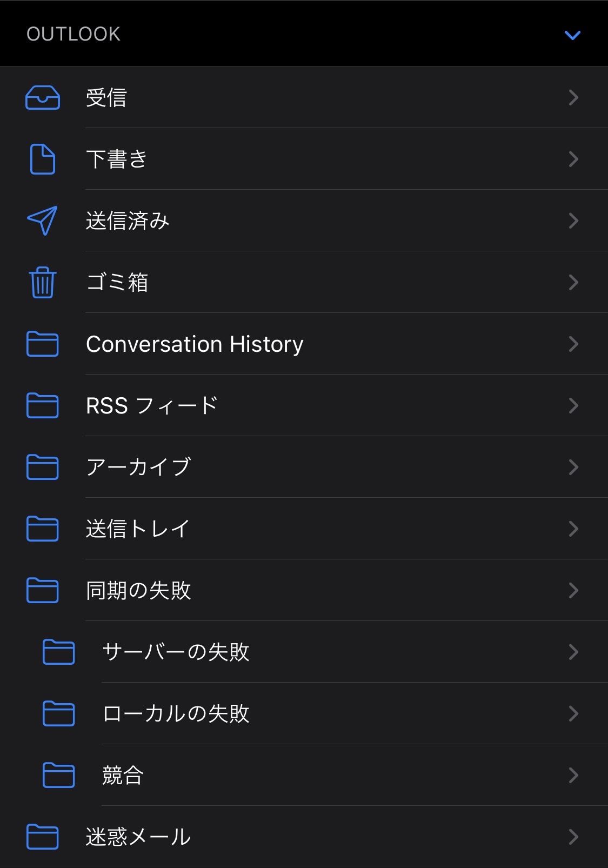
Task: Tap the RSS フィード folder icon
Action: [x=43, y=406]
